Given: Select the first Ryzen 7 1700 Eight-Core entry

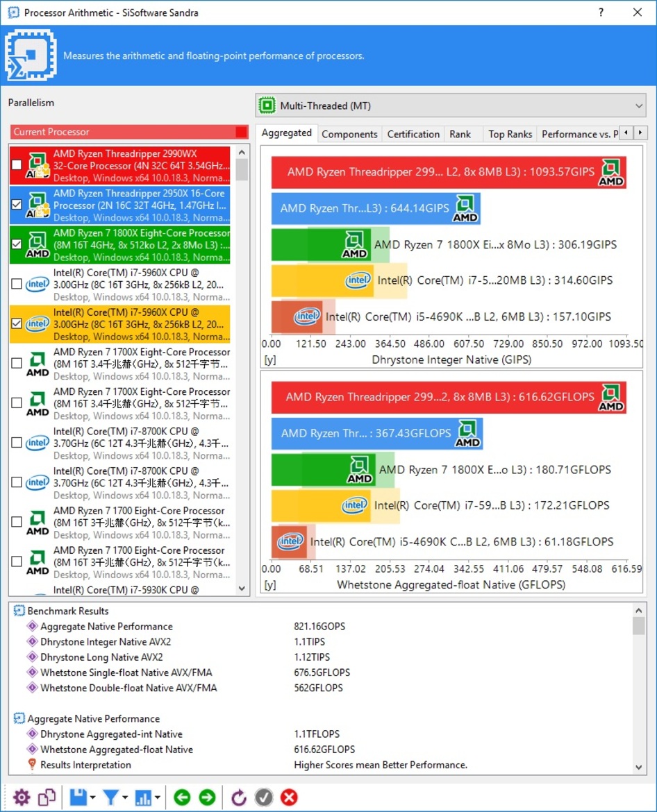Looking at the screenshot, I should pos(120,522).
